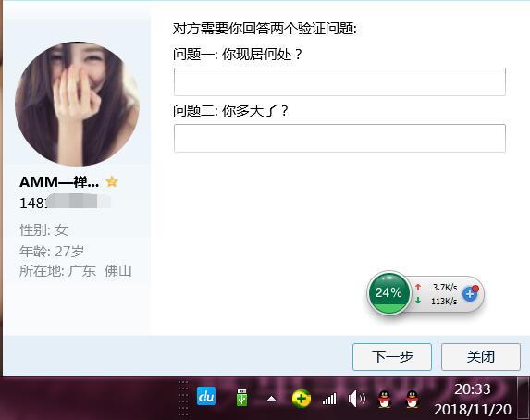
Task: Click the blue plus accelerate button on speed widget
Action: point(471,293)
